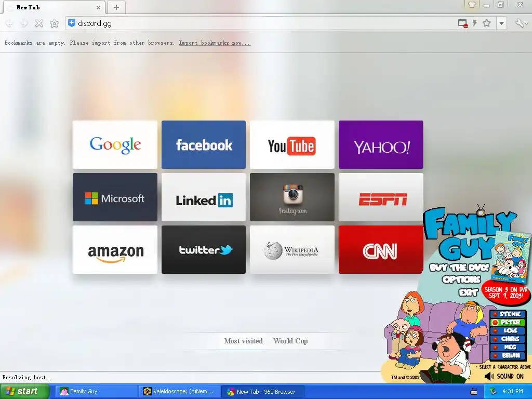Switch to Most visited tab
The width and height of the screenshot is (532, 399).
click(x=243, y=341)
